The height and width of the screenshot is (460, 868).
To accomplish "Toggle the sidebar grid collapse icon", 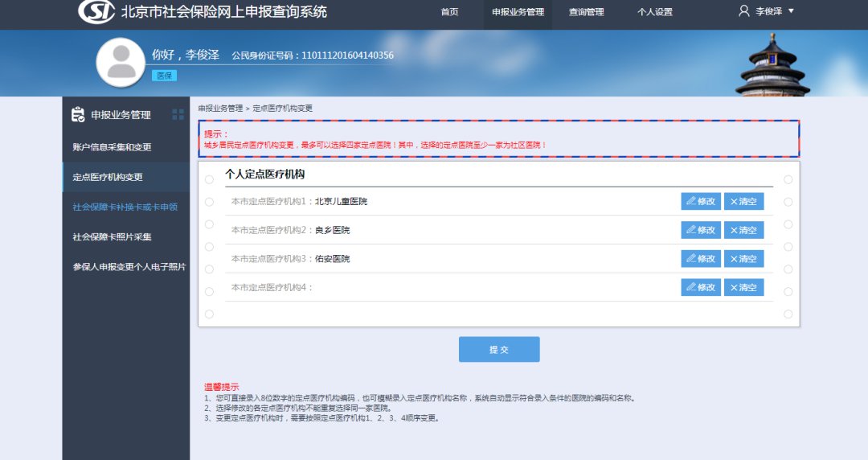I will click(178, 115).
